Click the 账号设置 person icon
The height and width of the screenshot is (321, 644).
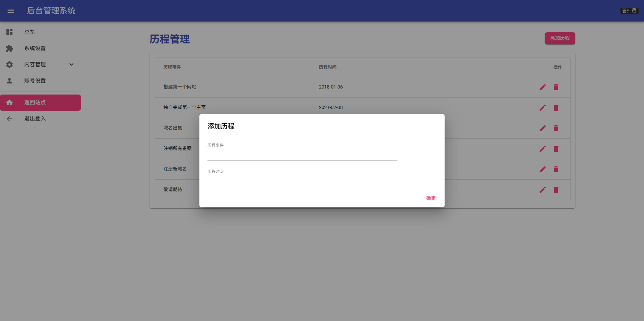[9, 80]
